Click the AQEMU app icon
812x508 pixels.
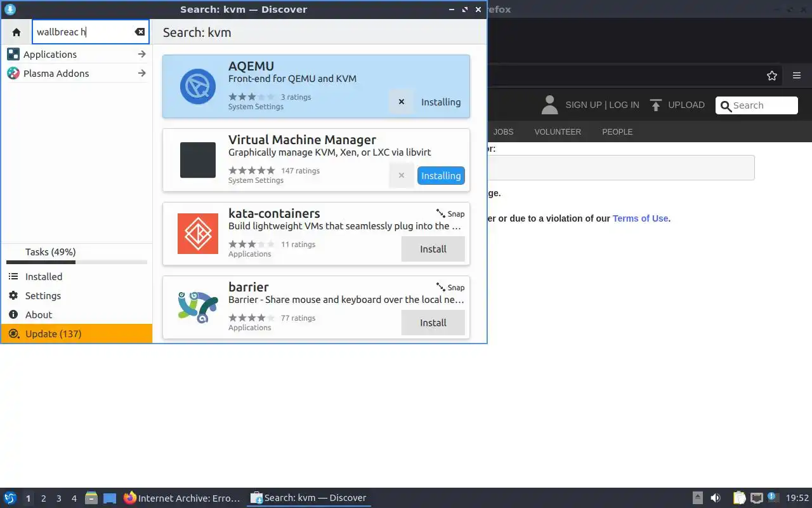click(197, 86)
